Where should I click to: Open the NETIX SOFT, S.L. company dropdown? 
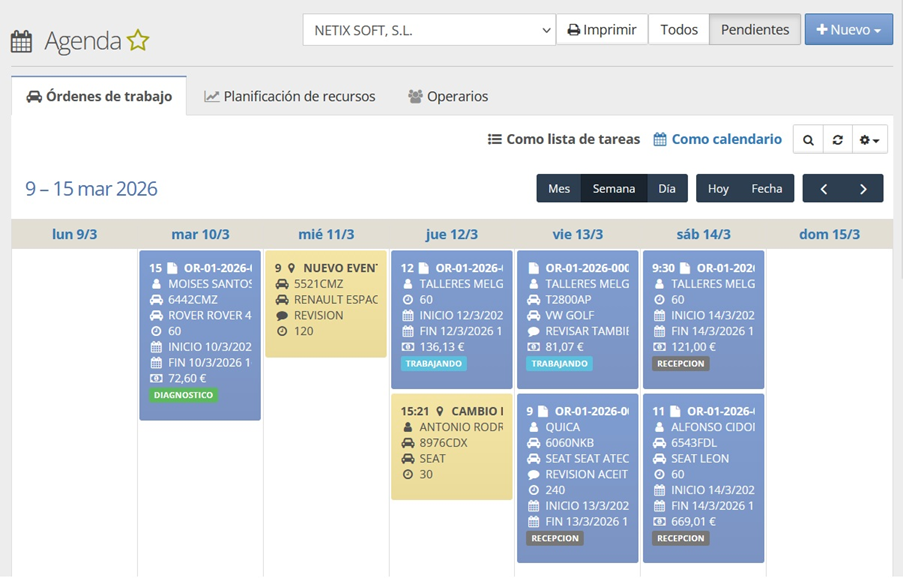click(x=429, y=30)
